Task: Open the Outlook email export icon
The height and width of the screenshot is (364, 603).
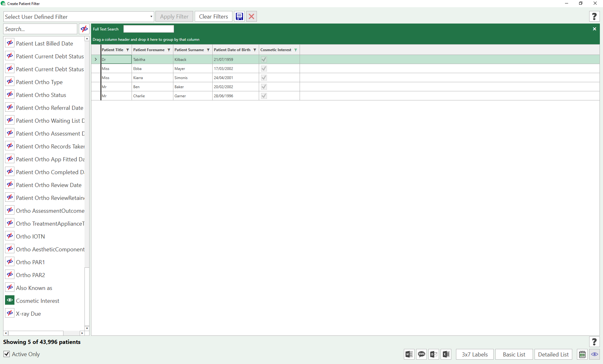Action: tap(433, 354)
